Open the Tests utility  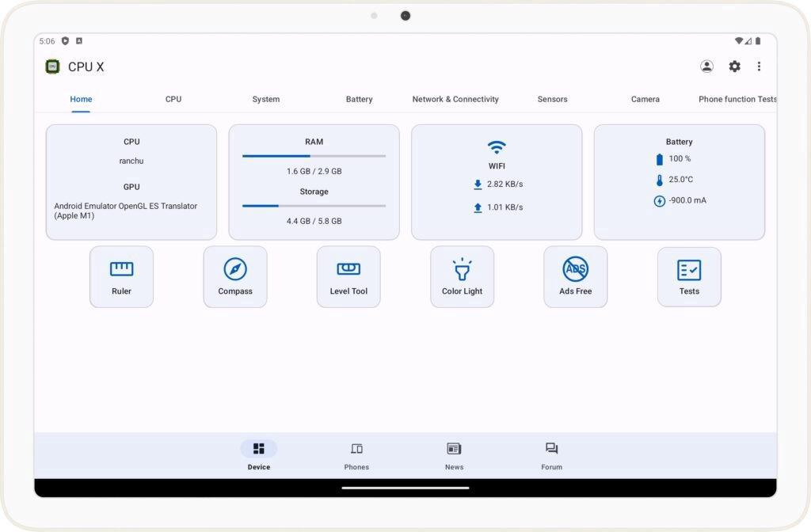point(688,276)
